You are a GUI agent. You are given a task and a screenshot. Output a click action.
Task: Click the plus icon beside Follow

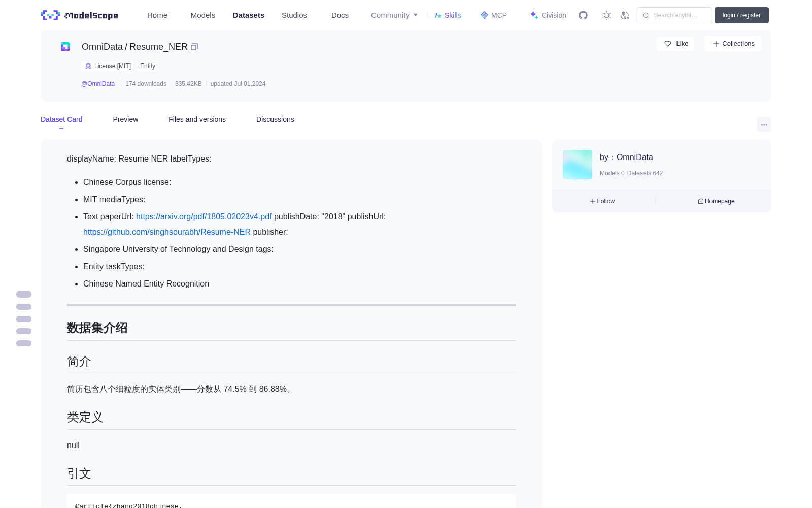[593, 201]
